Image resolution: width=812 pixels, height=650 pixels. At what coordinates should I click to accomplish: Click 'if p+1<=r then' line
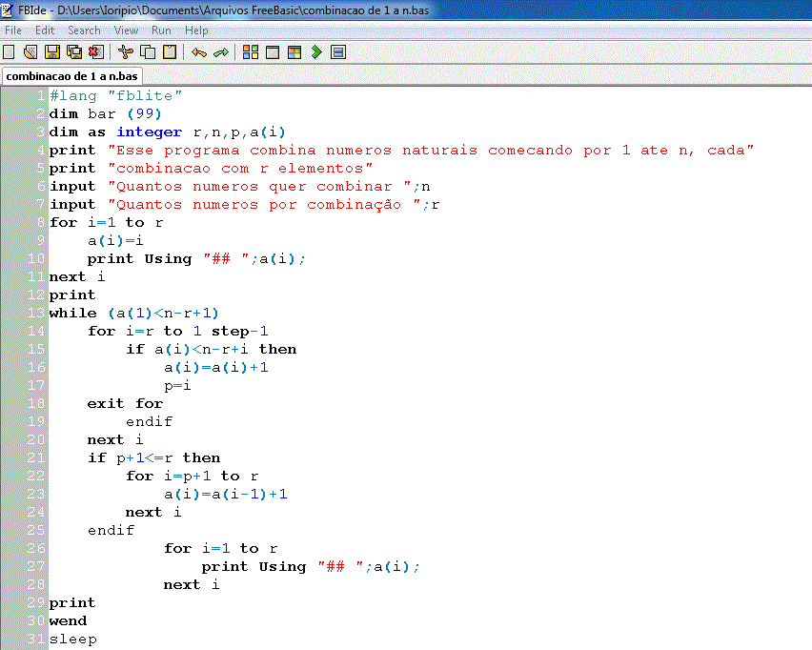pos(153,458)
